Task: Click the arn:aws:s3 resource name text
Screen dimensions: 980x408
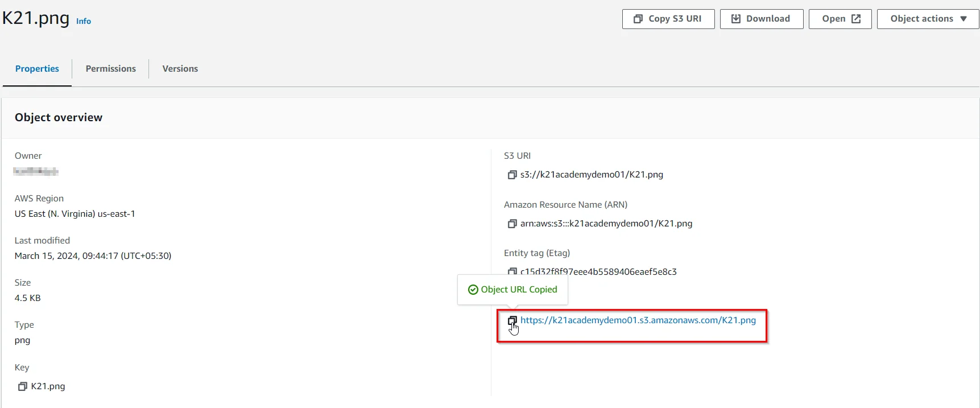Action: tap(606, 224)
